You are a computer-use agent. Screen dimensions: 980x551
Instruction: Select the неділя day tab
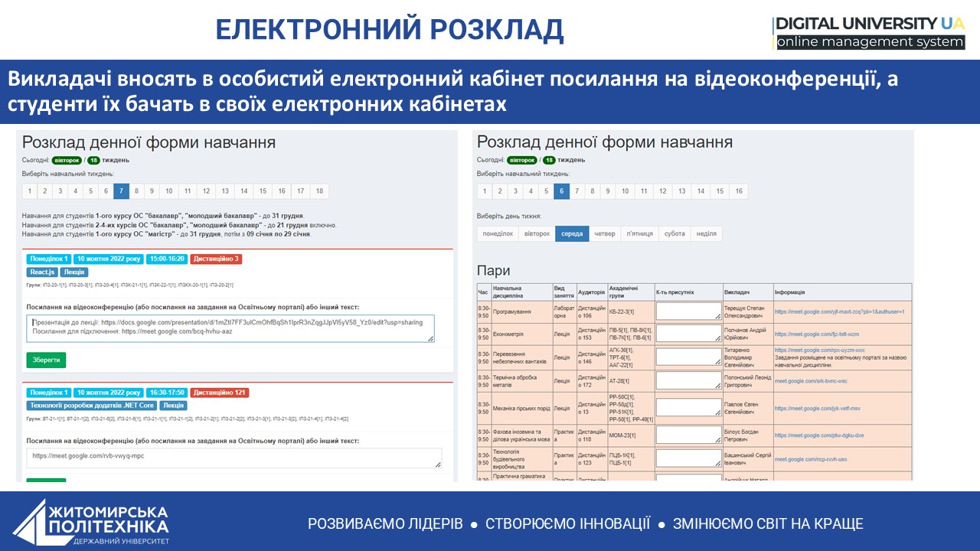tap(706, 234)
